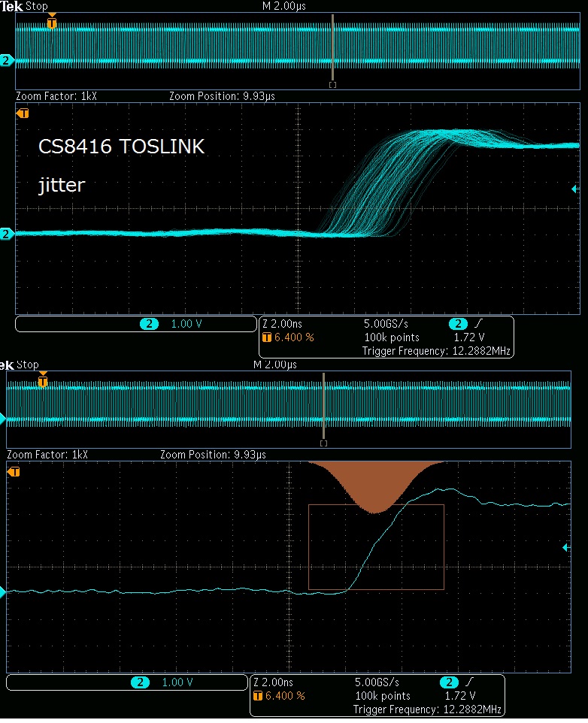
Task: Click Zoom Position: 9.93µs in the CS8416 capture
Action: pos(222,96)
